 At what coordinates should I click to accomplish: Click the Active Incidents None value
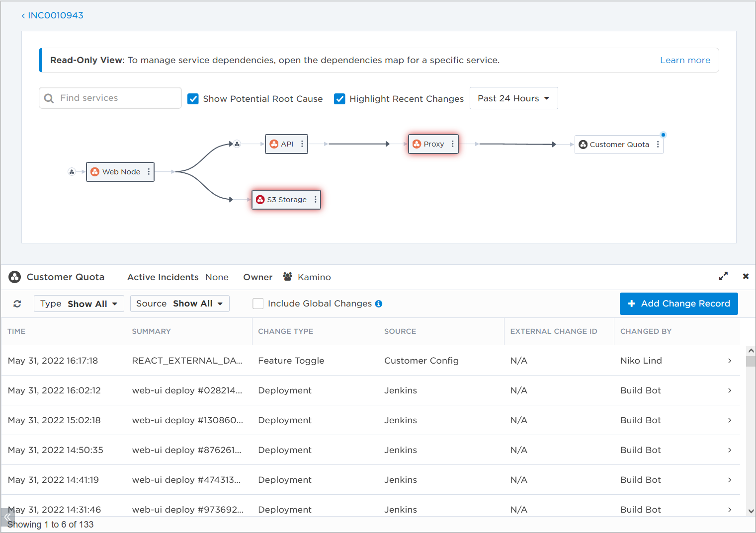pos(217,277)
